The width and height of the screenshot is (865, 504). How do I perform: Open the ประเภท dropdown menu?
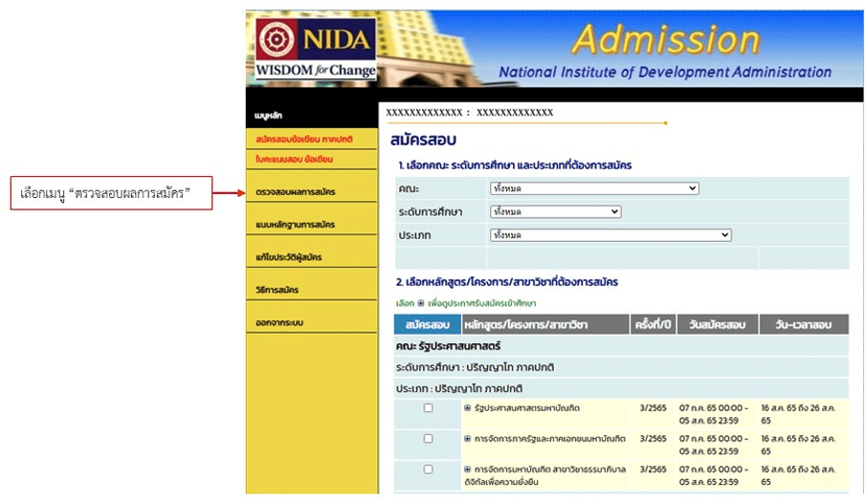(610, 234)
